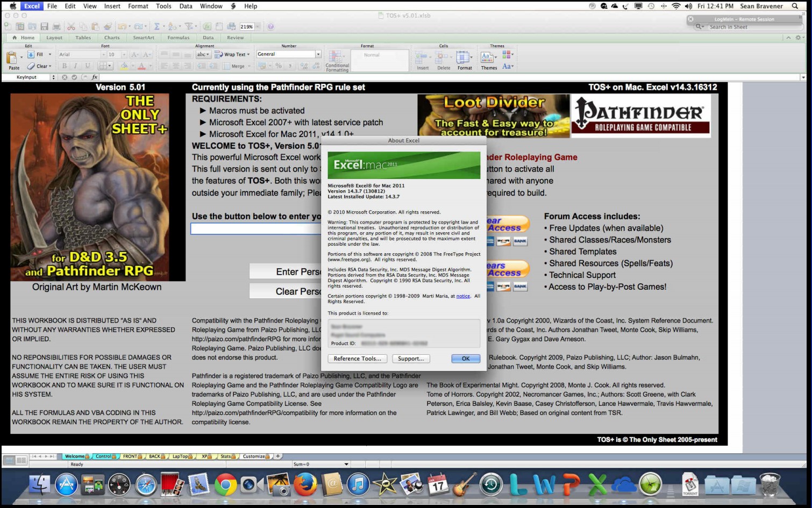The image size is (812, 508).
Task: Expand the Merge dropdown
Action: pyautogui.click(x=250, y=66)
